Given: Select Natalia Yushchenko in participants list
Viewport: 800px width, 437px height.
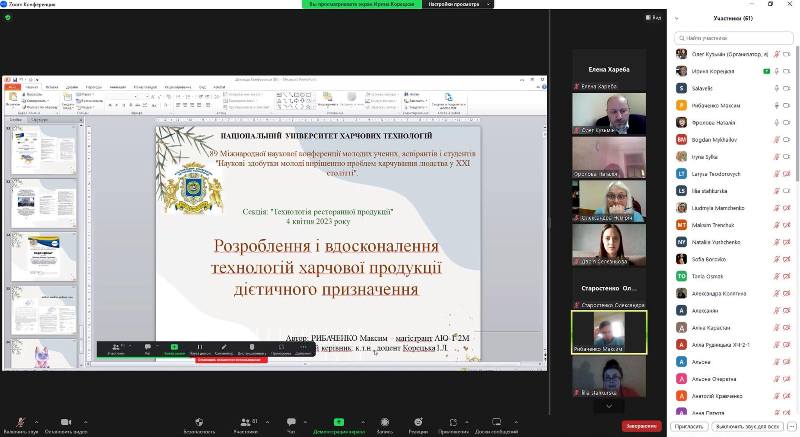Looking at the screenshot, I should tap(734, 242).
